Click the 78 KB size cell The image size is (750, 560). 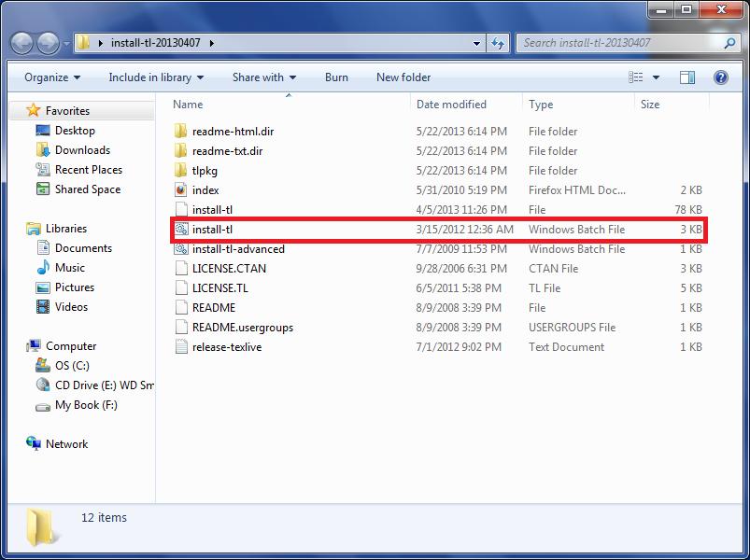click(687, 210)
